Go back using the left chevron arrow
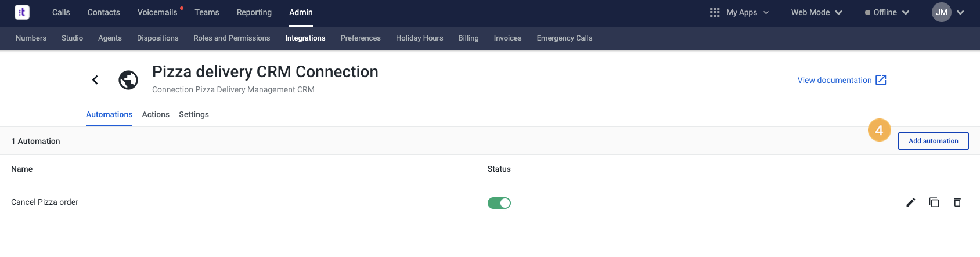 [x=95, y=80]
